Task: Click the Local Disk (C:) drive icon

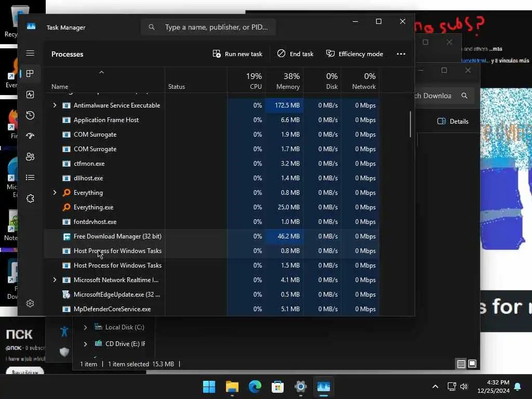Action: coord(98,327)
